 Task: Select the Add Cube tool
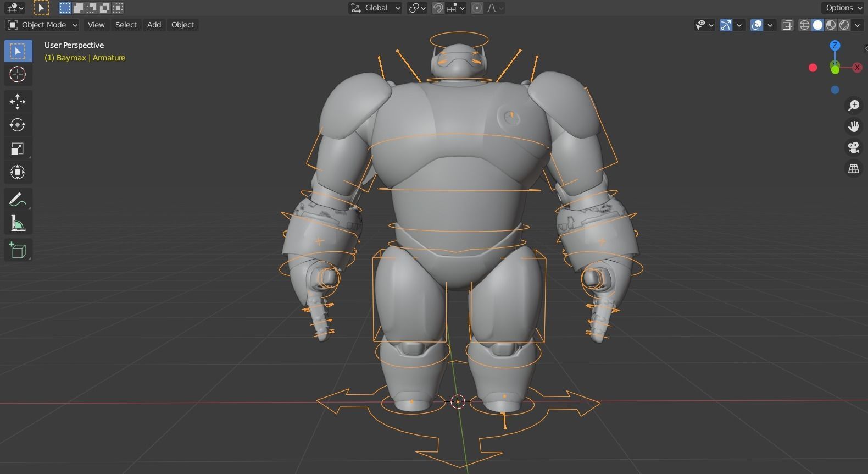pos(18,250)
